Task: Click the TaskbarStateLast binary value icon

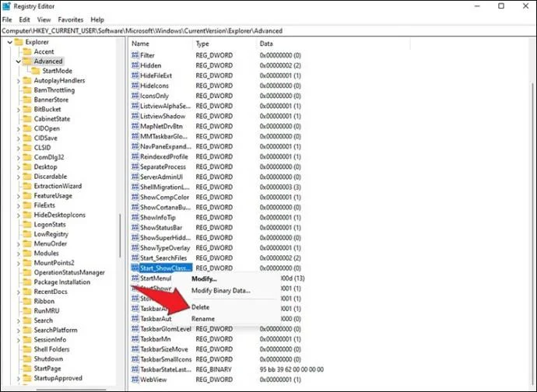Action: [x=135, y=369]
